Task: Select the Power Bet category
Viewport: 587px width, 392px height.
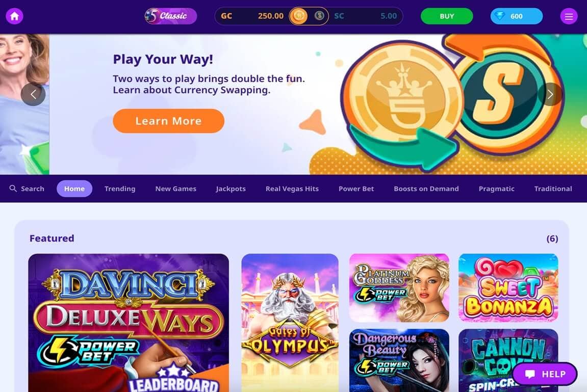Action: click(356, 189)
